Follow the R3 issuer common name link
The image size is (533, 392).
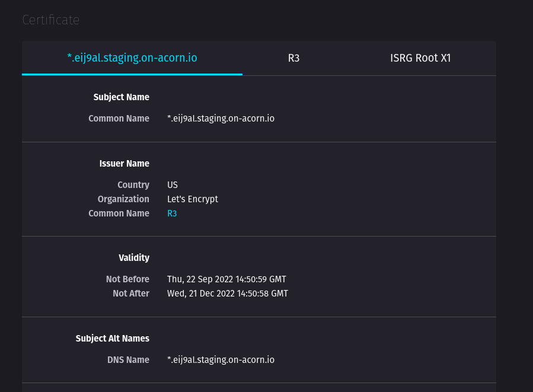[x=172, y=213]
